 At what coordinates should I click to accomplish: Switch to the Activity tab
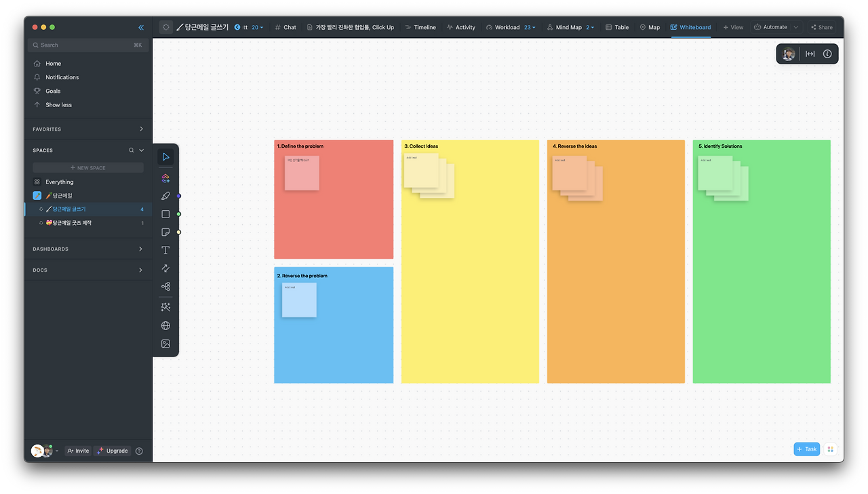coord(461,28)
